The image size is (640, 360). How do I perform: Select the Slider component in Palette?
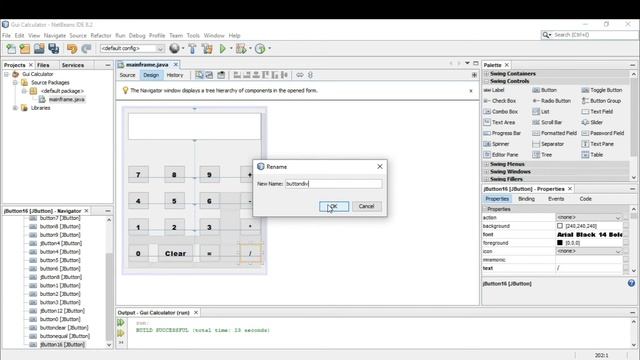[592, 122]
